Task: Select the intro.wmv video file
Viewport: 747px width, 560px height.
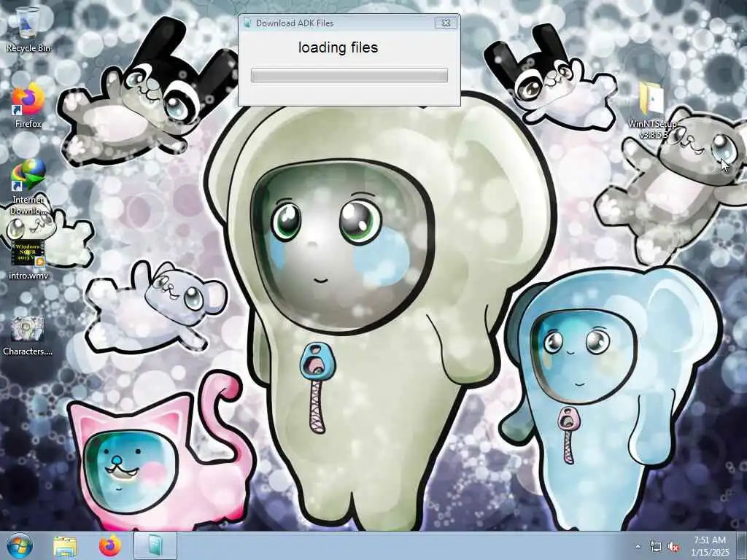Action: [28, 260]
